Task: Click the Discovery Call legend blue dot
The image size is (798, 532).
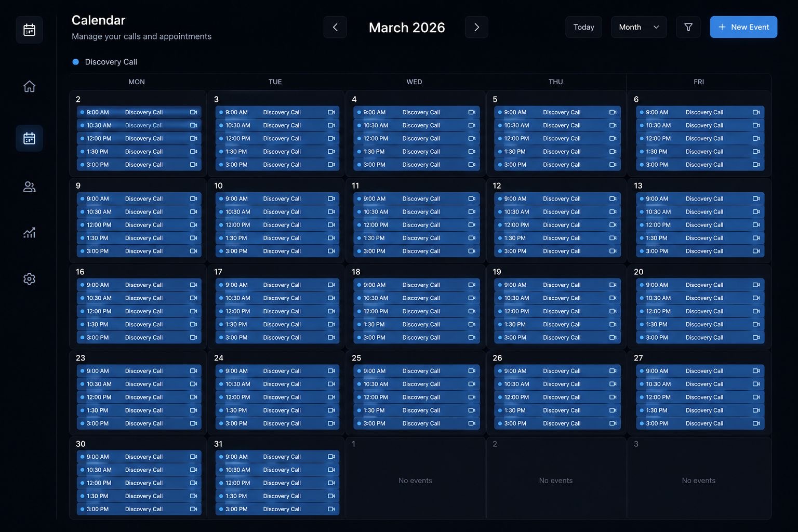Action: (75, 62)
